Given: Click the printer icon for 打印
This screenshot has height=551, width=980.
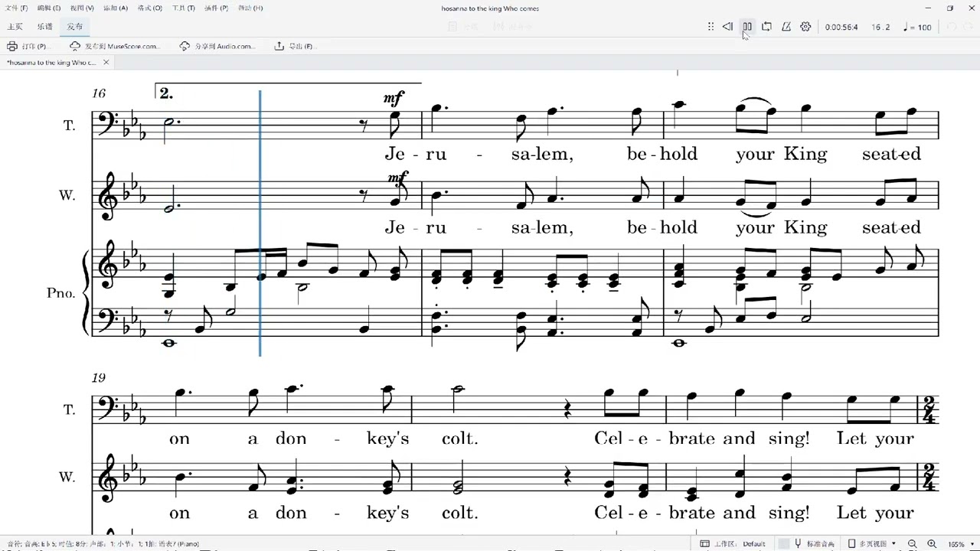Looking at the screenshot, I should 12,47.
